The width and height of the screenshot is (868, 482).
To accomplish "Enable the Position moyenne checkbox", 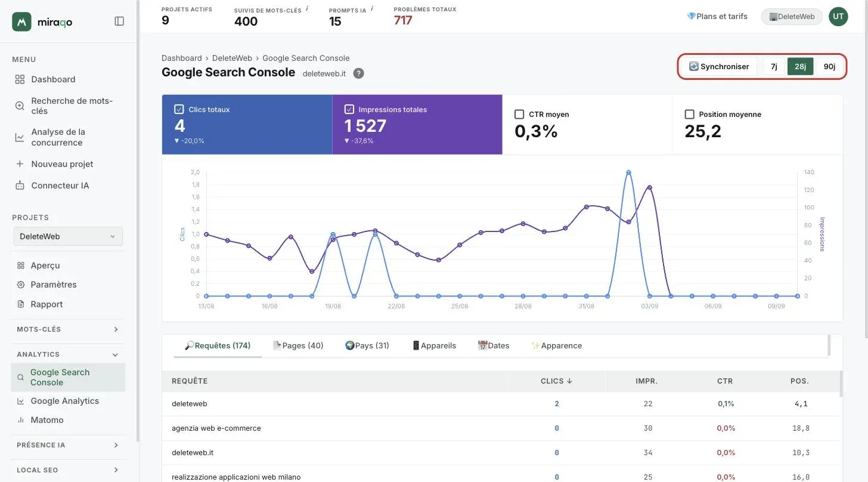I will [690, 114].
